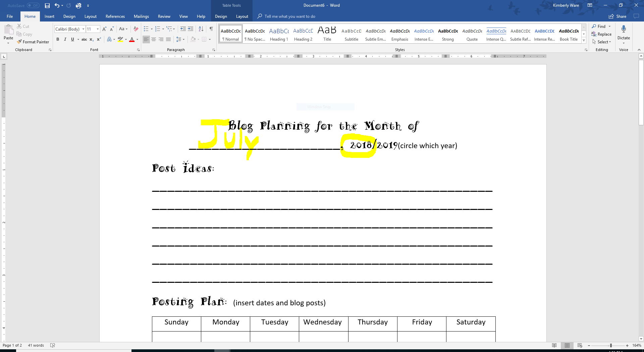
Task: Apply superscript formatting
Action: pyautogui.click(x=99, y=39)
